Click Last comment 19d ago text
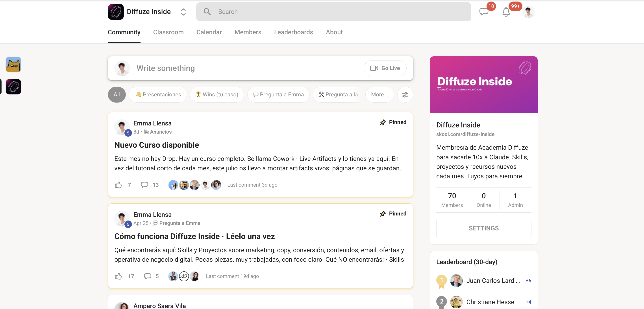644x309 pixels. [x=232, y=276]
